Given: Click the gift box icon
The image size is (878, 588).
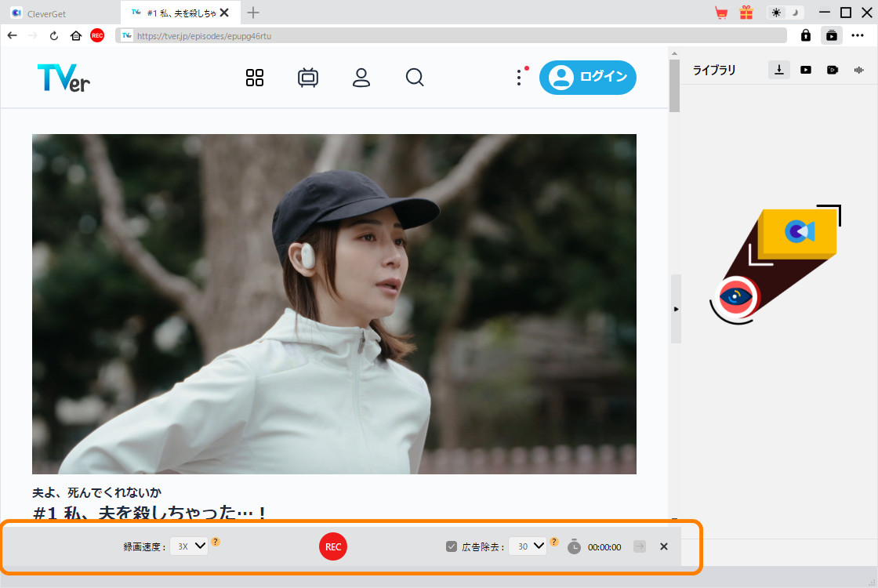Looking at the screenshot, I should coord(746,13).
